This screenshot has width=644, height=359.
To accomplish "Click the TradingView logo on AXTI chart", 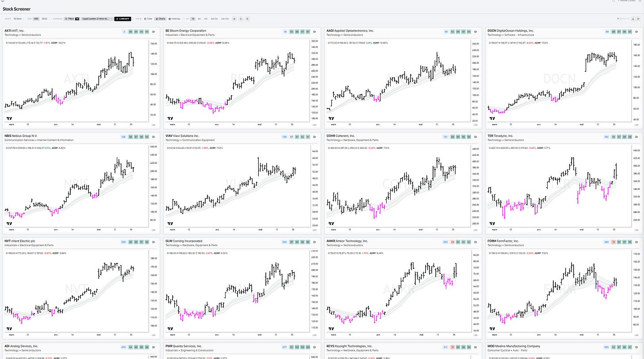I will click(9, 118).
